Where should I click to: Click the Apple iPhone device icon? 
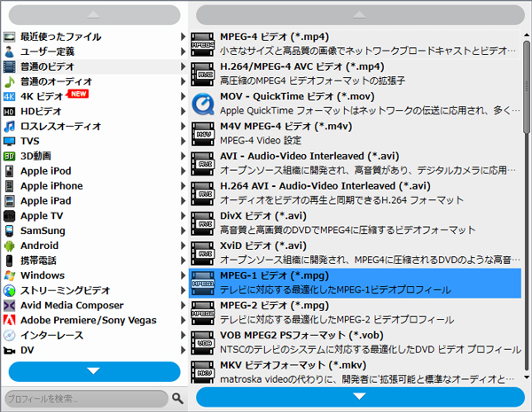(10, 186)
